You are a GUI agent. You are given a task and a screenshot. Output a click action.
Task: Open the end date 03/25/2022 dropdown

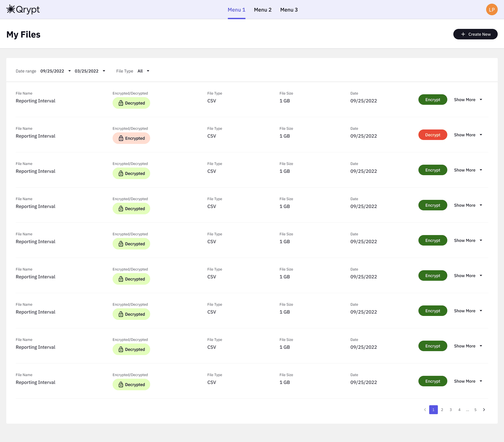90,71
